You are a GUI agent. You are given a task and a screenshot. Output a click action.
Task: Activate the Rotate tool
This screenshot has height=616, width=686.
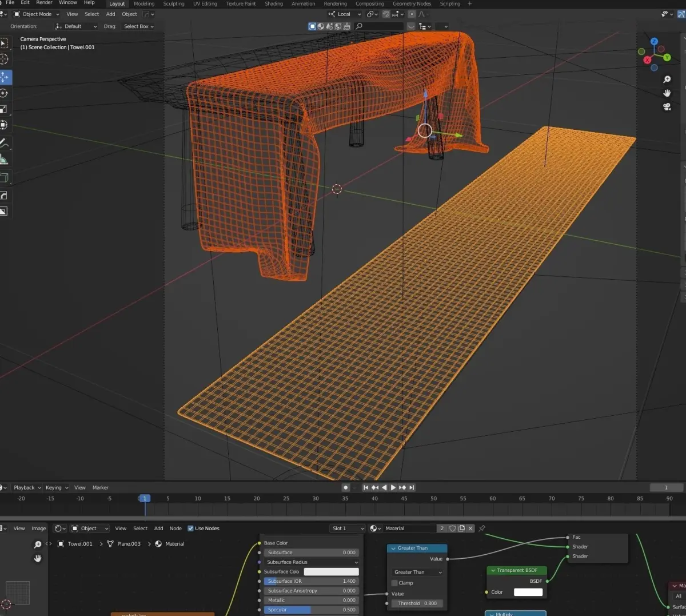pyautogui.click(x=3, y=93)
